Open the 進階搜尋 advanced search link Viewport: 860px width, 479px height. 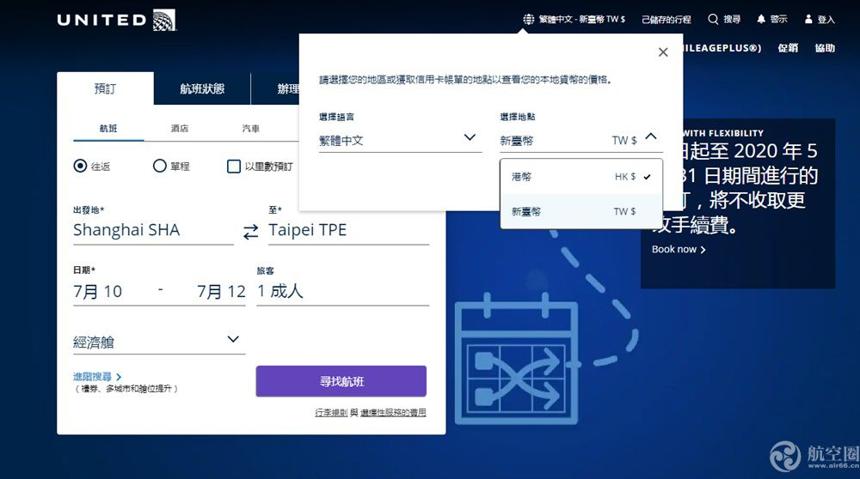coord(92,377)
